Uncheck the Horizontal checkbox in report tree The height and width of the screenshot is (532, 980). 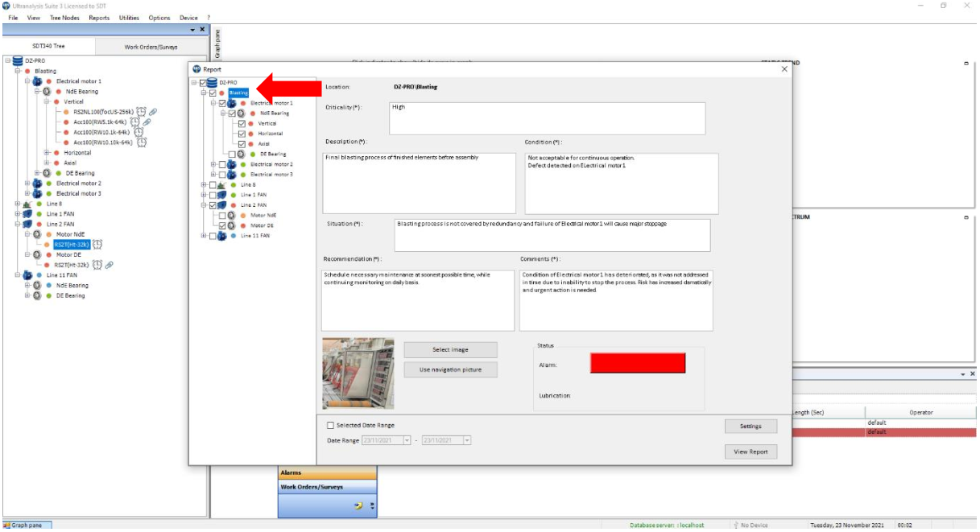click(241, 134)
